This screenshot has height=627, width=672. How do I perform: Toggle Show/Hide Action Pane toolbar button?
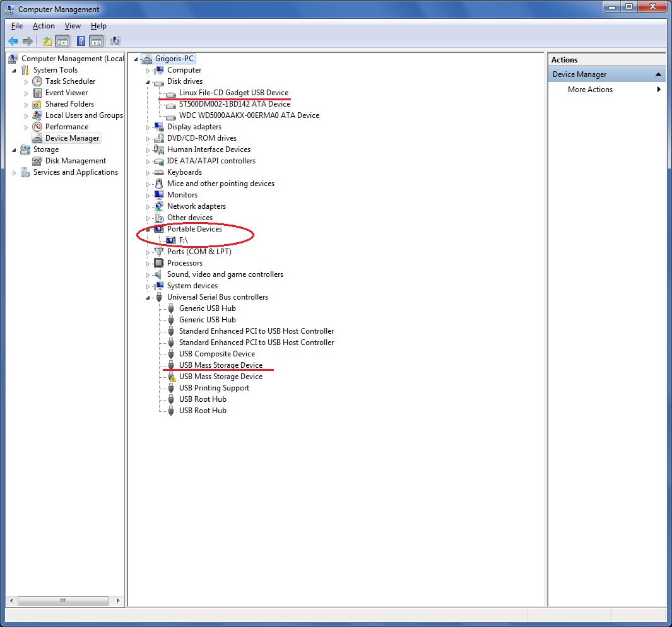pyautogui.click(x=96, y=41)
